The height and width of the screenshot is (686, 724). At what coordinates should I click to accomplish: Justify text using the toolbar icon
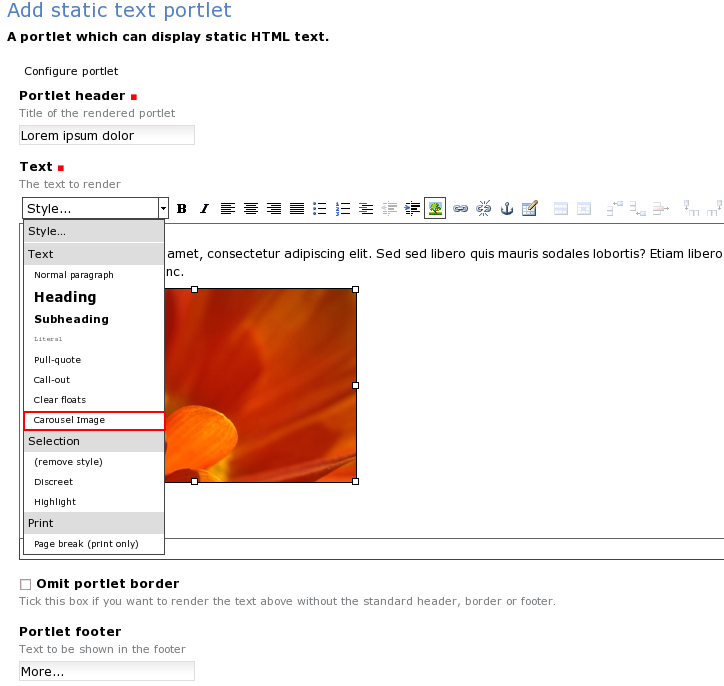[x=297, y=209]
